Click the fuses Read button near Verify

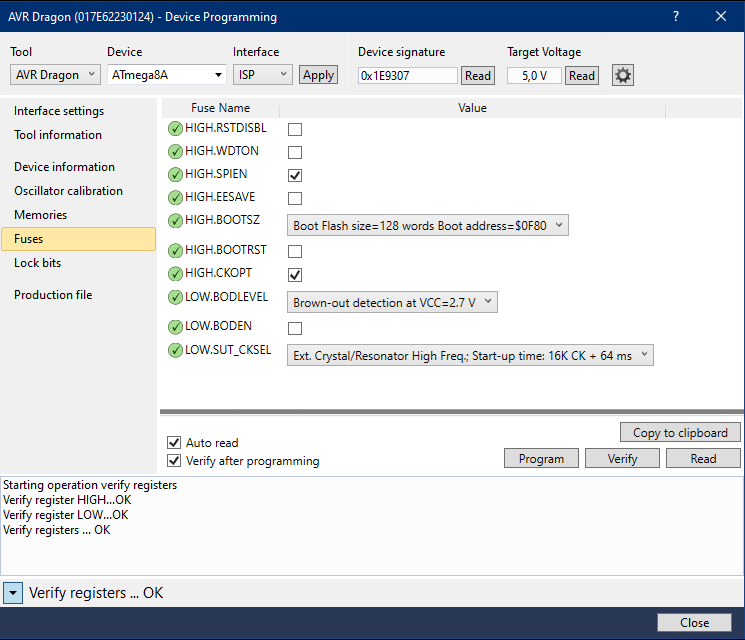[703, 459]
